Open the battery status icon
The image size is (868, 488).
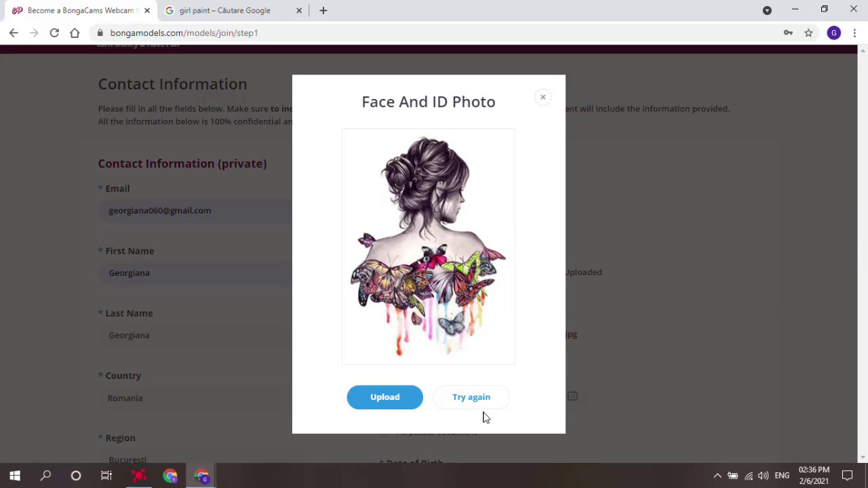pyautogui.click(x=733, y=476)
